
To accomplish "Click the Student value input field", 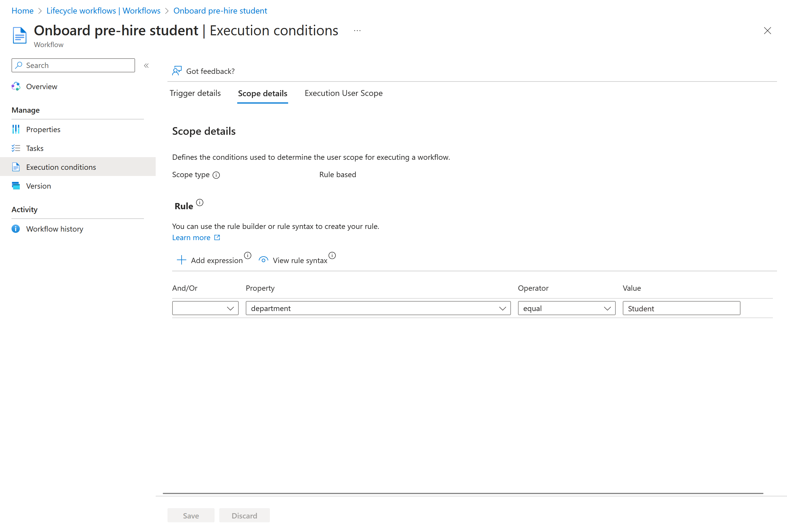I will [x=681, y=308].
